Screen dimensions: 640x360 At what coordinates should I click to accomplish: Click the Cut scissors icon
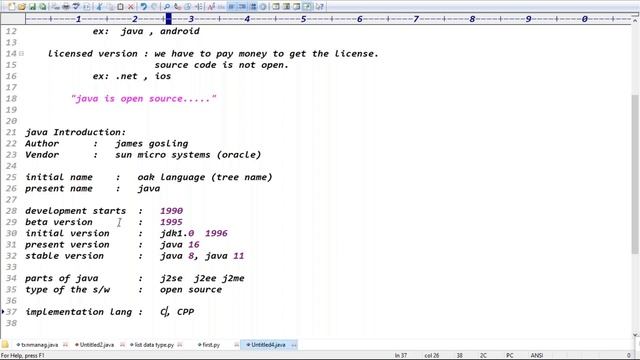pos(99,7)
